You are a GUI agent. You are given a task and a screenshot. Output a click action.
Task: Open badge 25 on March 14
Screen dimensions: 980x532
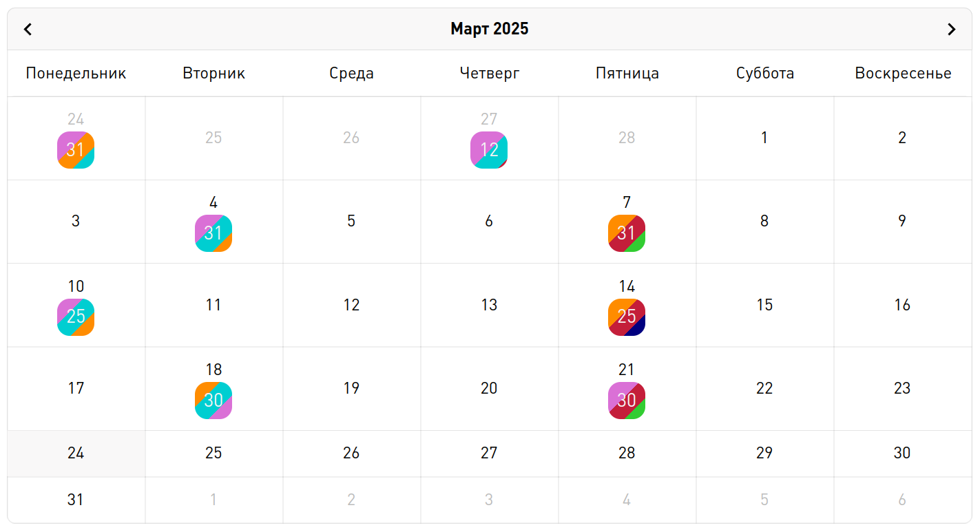(627, 317)
